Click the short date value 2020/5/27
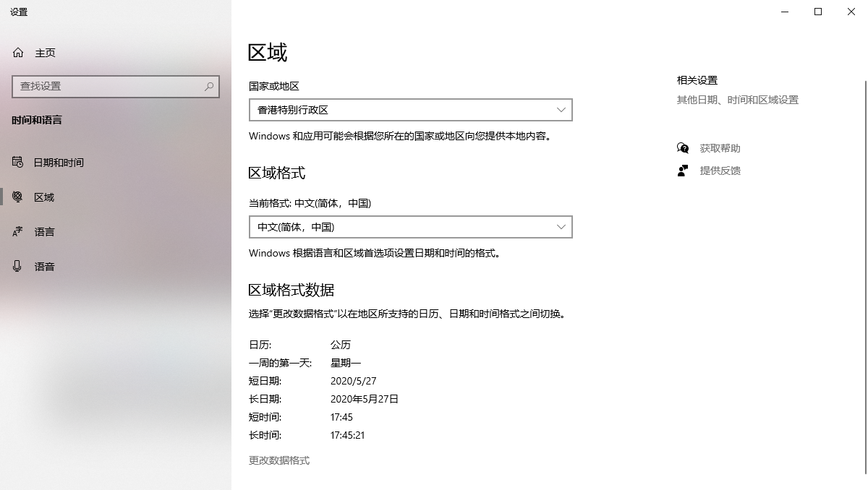This screenshot has height=490, width=868. 354,381
